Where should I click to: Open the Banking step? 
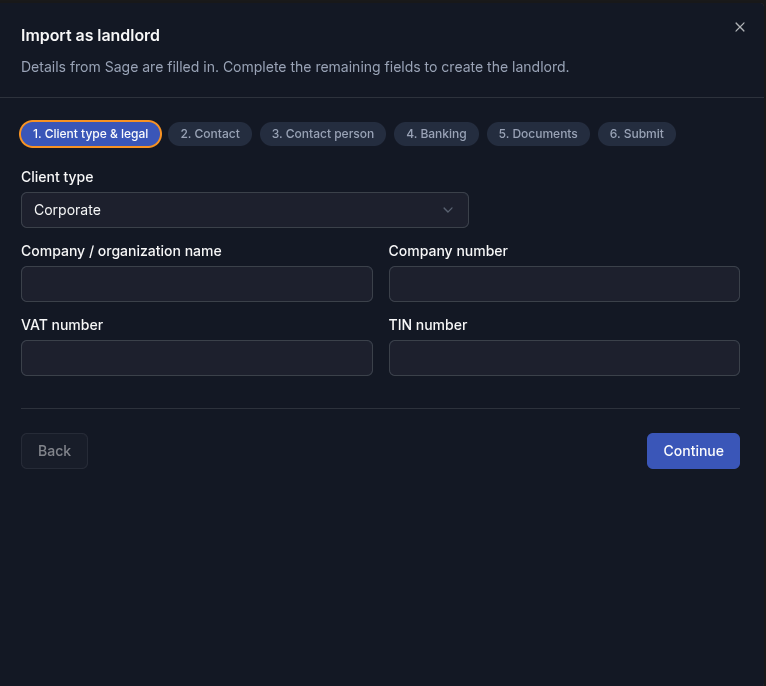coord(436,134)
